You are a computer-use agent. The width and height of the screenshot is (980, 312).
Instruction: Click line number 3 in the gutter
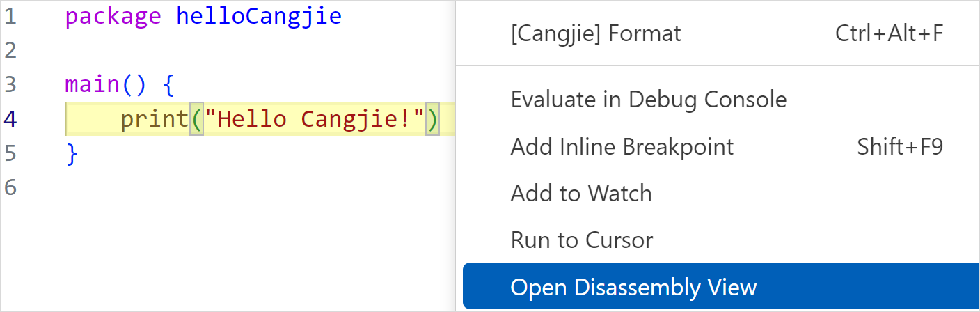click(10, 84)
